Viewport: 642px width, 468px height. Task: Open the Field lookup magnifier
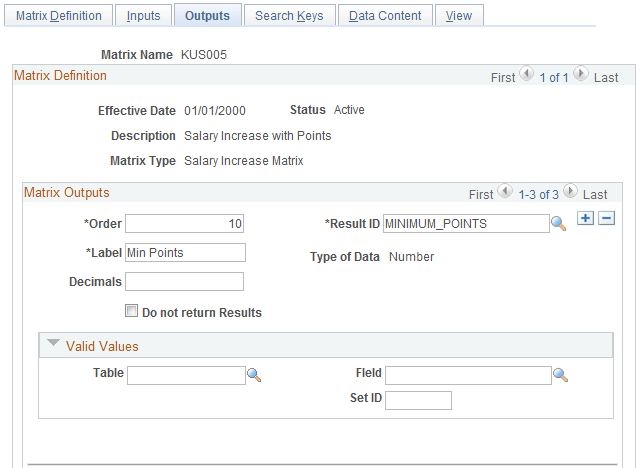pyautogui.click(x=560, y=375)
